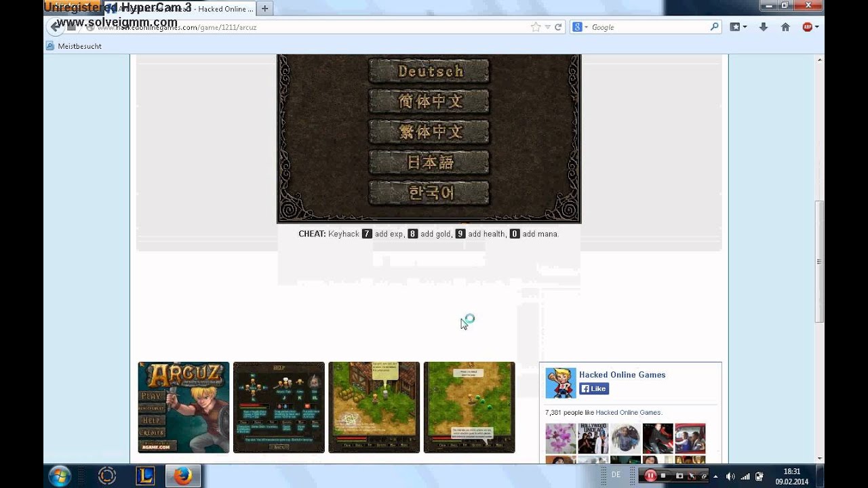
Task: Open the Downloads arrow button
Action: coord(764,27)
